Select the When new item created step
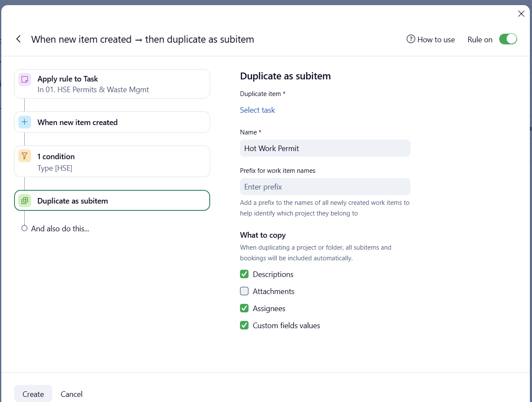The image size is (532, 402). tap(112, 122)
